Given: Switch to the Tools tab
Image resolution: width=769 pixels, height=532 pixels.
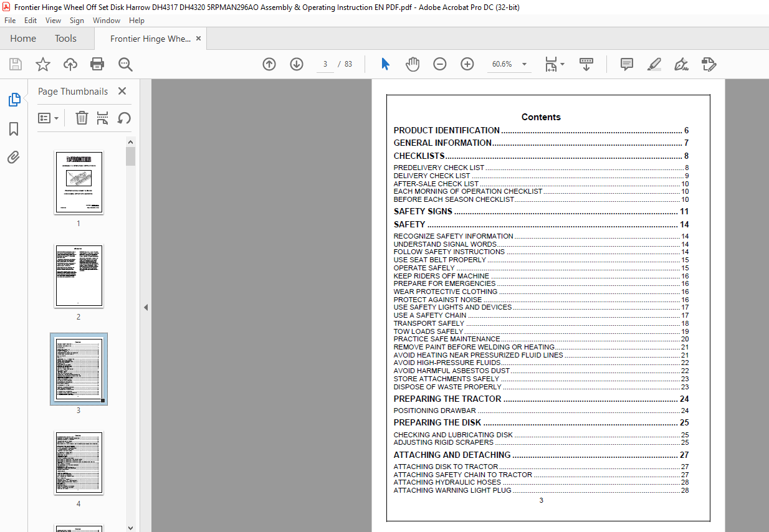Looking at the screenshot, I should coord(65,39).
